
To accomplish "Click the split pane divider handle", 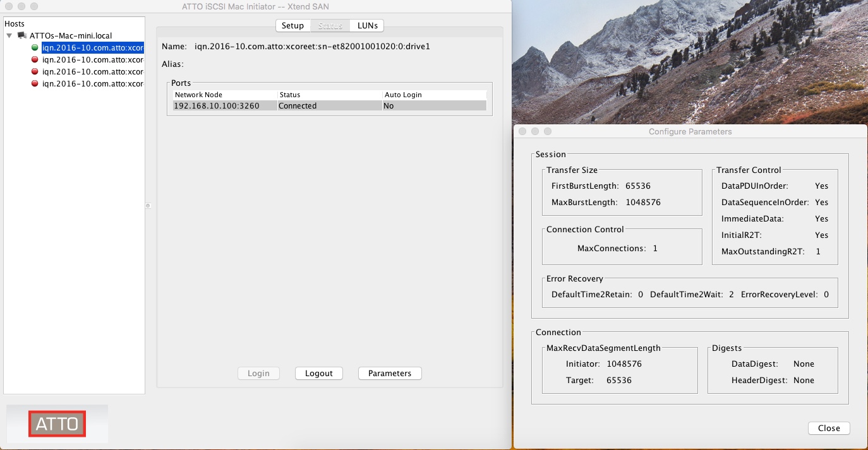I will pos(148,205).
